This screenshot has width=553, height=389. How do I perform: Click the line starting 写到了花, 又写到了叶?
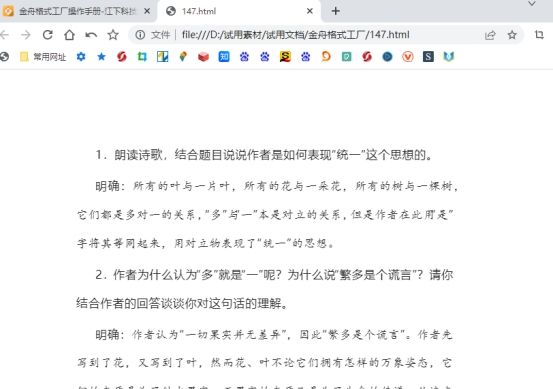point(265,362)
